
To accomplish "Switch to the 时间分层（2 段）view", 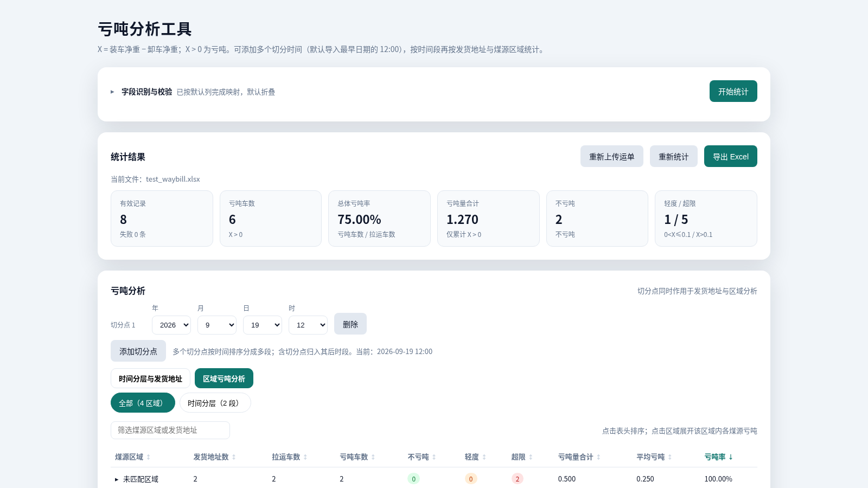I will coord(215,403).
